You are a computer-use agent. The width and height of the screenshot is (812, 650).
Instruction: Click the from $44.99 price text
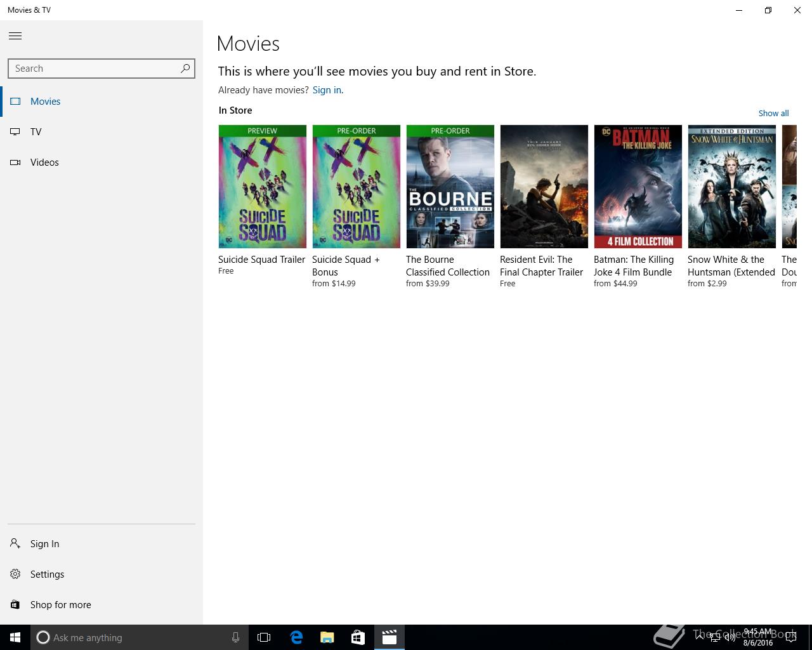tap(615, 284)
